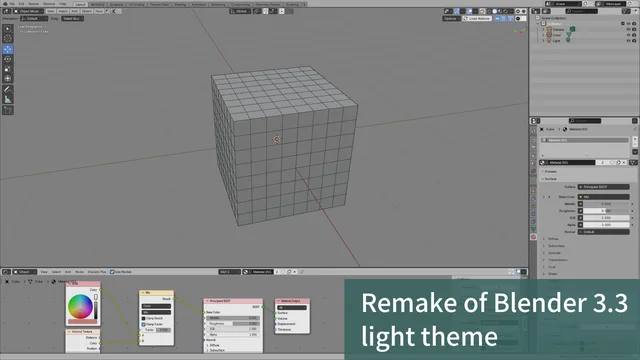Click the RGB node color wheel
Image resolution: width=640 pixels, height=360 pixels.
pyautogui.click(x=80, y=306)
